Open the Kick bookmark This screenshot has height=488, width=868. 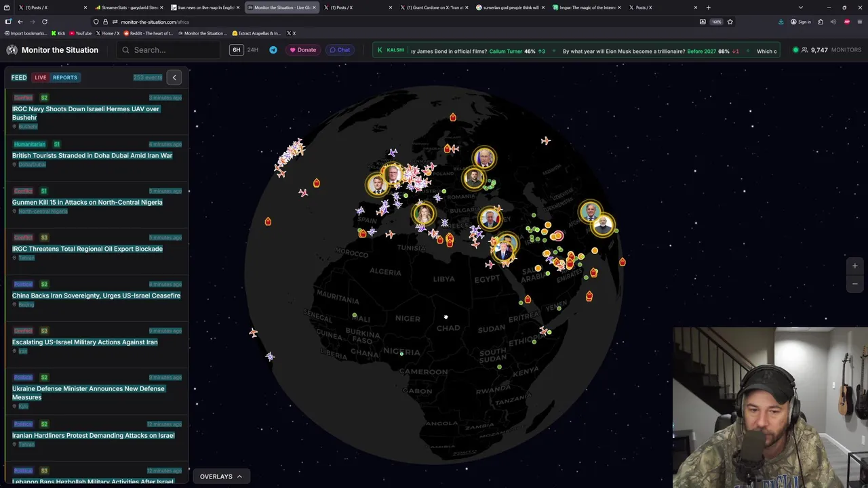click(58, 33)
